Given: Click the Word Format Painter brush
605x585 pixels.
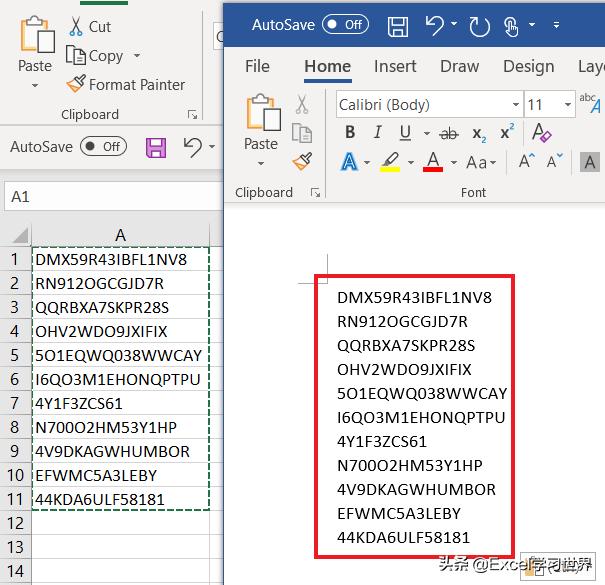Looking at the screenshot, I should pyautogui.click(x=302, y=161).
